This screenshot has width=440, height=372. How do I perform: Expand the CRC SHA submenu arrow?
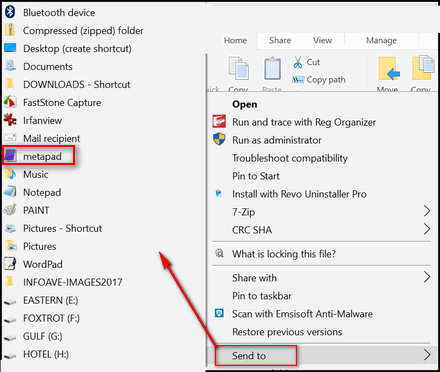point(427,229)
